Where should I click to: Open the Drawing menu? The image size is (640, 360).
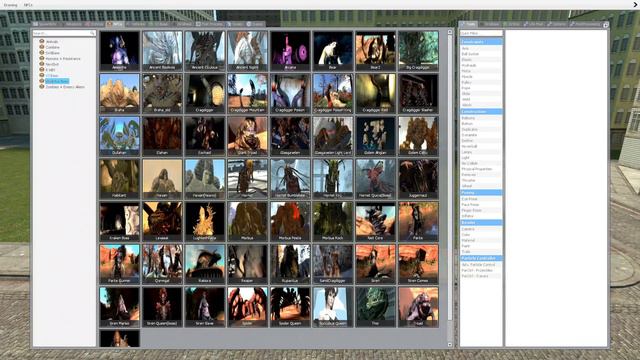click(x=10, y=5)
